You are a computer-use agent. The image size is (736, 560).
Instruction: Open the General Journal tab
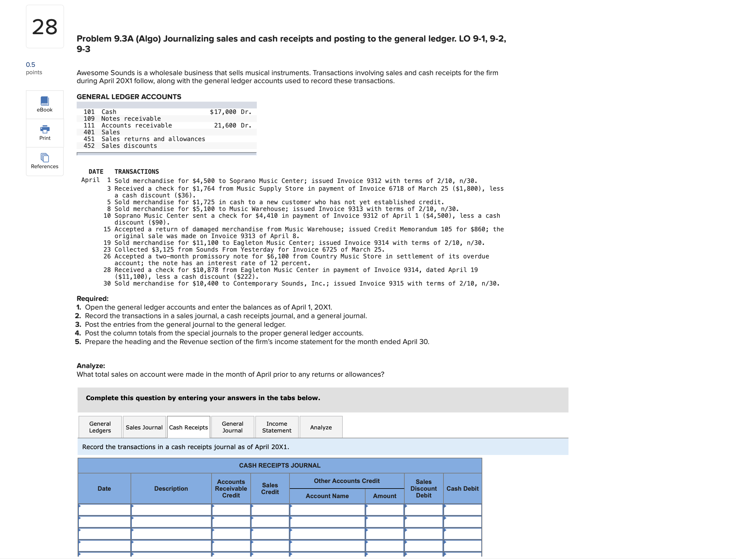[x=233, y=427]
